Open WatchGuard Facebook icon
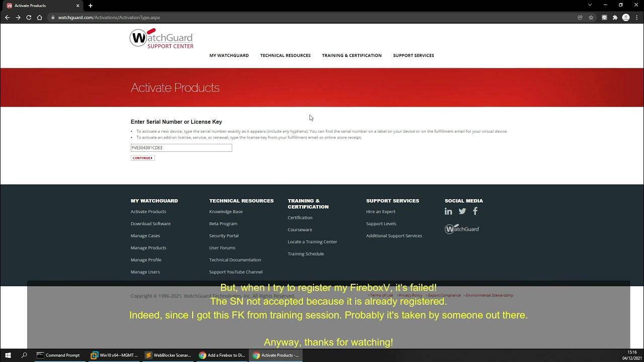The image size is (644, 362). [x=475, y=211]
